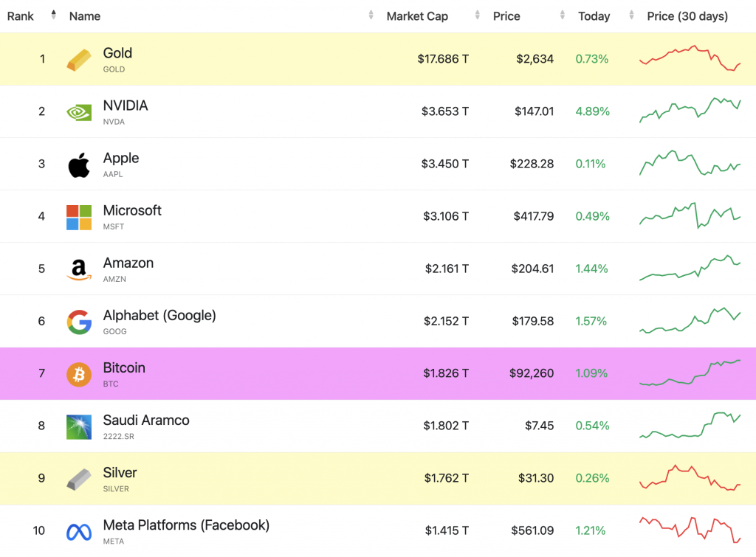Open the Saudi Aramco asset page
Screen dimensions: 756x557
pyautogui.click(x=145, y=420)
